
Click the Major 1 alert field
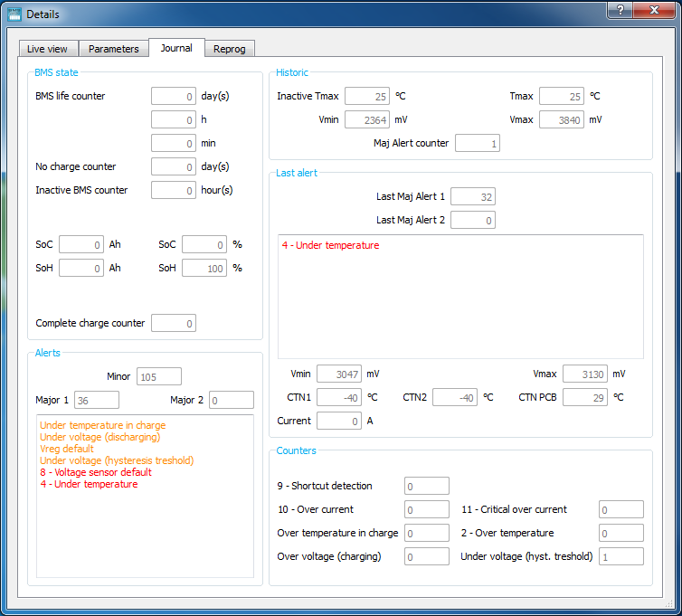[97, 400]
